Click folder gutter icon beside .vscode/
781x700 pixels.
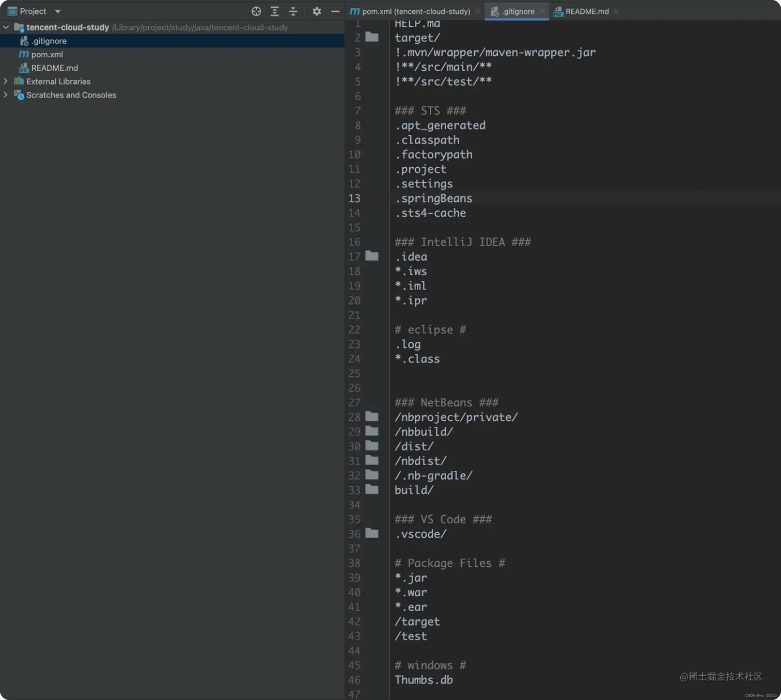coord(372,533)
